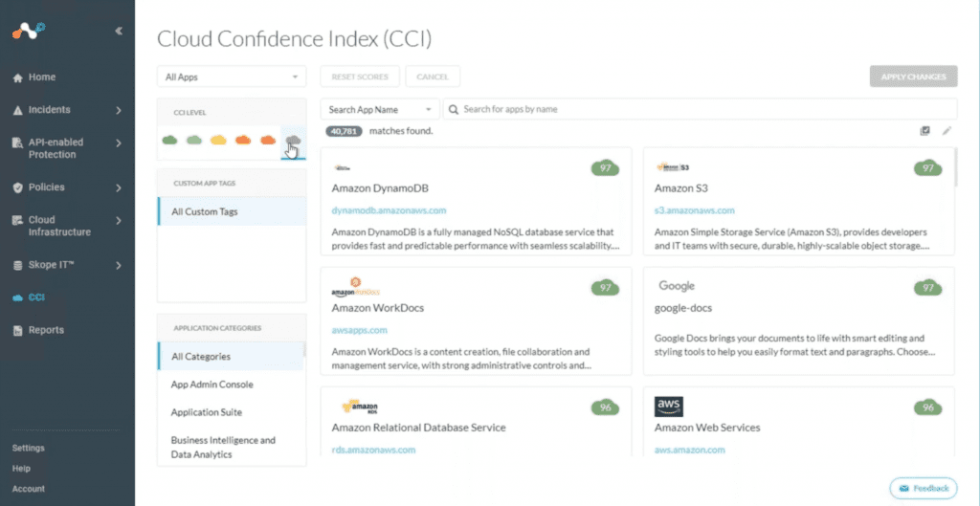Screen dimensions: 980x506
Task: Click the Netskope logo icon
Action: point(30,31)
